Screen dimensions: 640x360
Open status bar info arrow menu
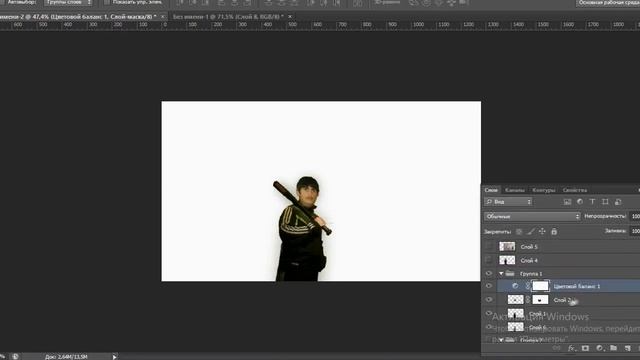click(x=114, y=357)
